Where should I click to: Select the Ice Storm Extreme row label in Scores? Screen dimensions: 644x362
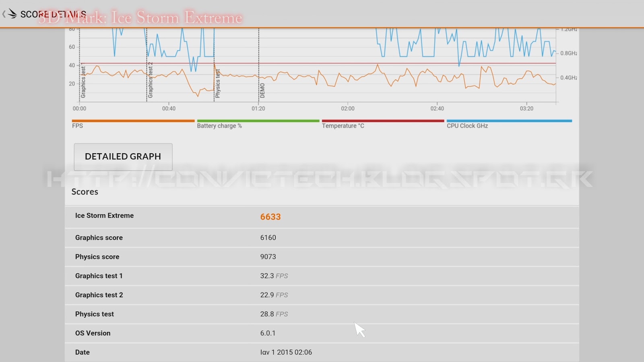coord(104,216)
